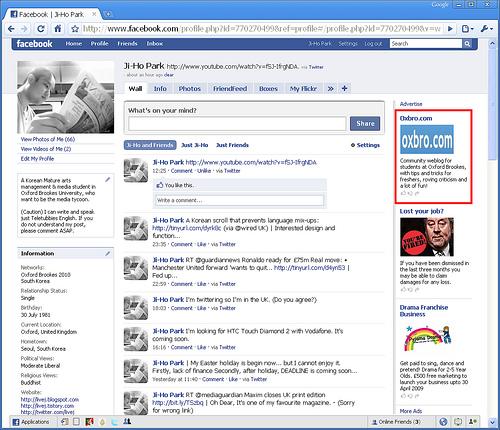Open the oxbro.com ad image
500x430 pixels.
click(427, 139)
